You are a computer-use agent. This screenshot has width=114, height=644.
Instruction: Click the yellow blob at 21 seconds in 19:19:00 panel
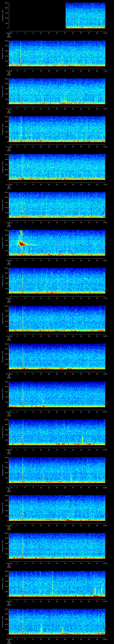click(x=43, y=401)
